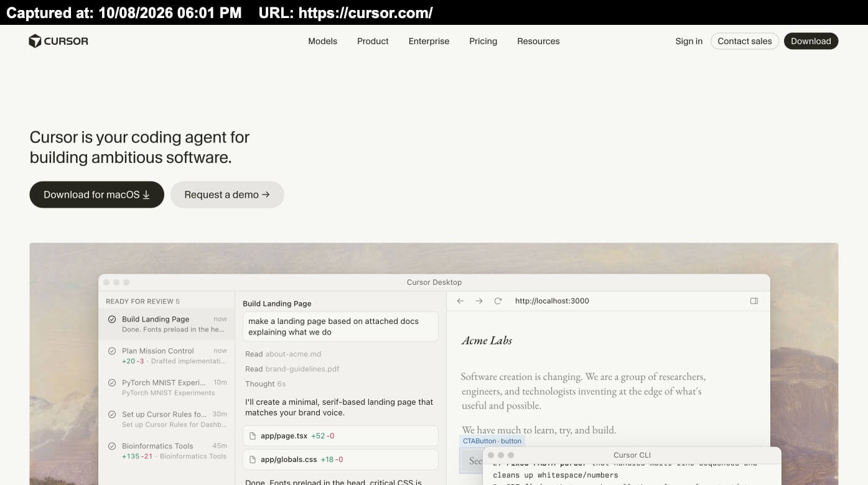Click the Cursor CLI window title
This screenshot has height=485, width=868.
point(632,455)
